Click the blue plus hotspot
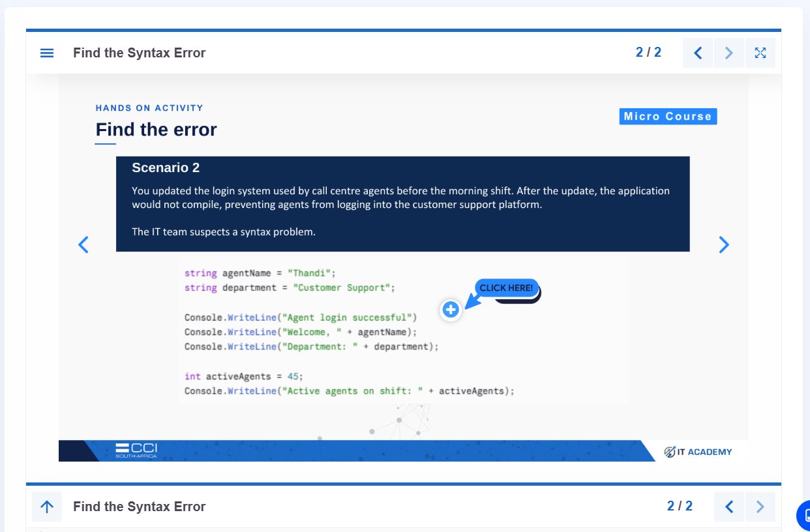Screen dimensions: 810x532 (451, 310)
